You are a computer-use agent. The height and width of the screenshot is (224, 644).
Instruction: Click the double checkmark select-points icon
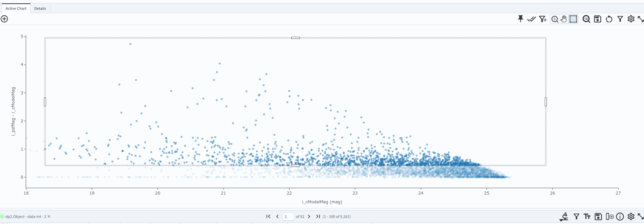(531, 19)
